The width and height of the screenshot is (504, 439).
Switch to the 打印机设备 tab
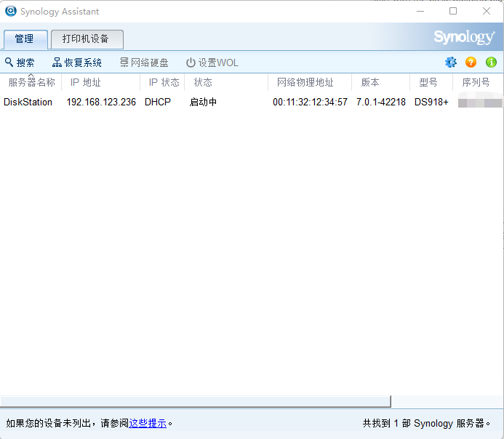click(x=87, y=39)
